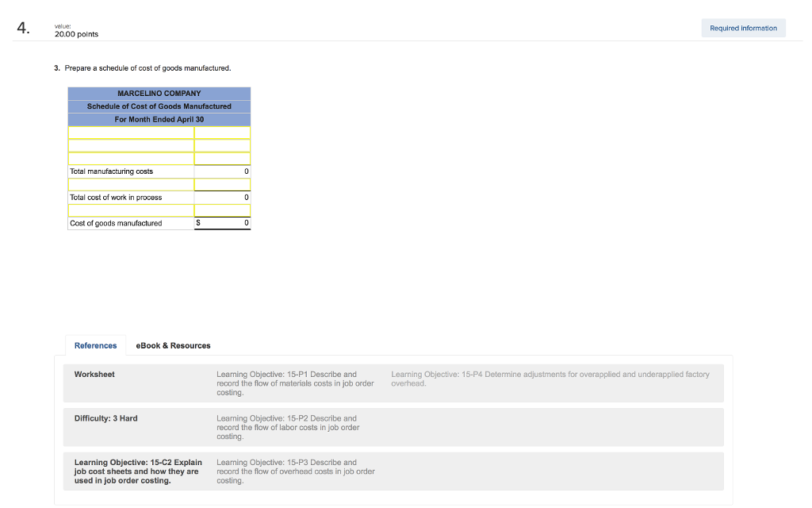812x508 pixels.
Task: Click the Difficulty: 3 Hard reference row
Action: tap(105, 418)
